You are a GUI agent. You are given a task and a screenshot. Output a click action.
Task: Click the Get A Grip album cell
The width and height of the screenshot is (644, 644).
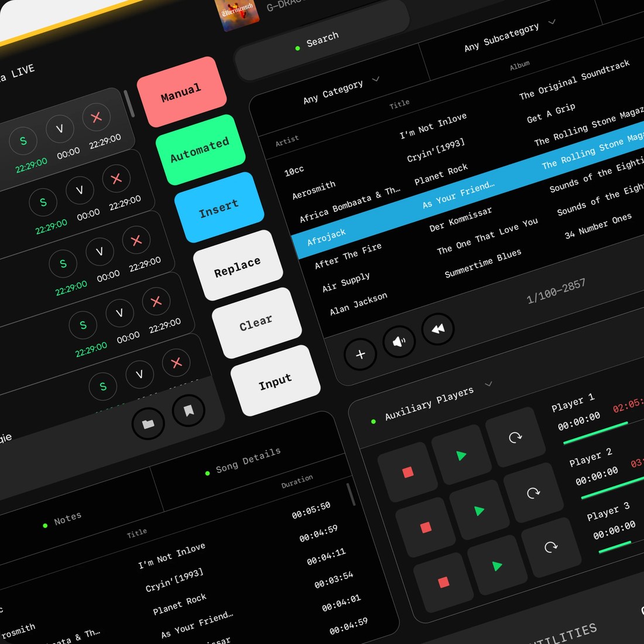551,114
